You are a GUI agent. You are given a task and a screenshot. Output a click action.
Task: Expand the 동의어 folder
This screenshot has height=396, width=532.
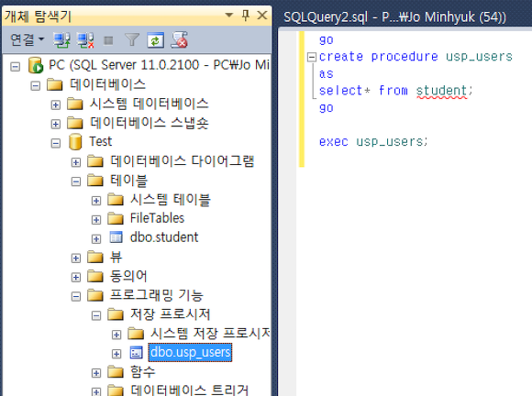click(76, 277)
